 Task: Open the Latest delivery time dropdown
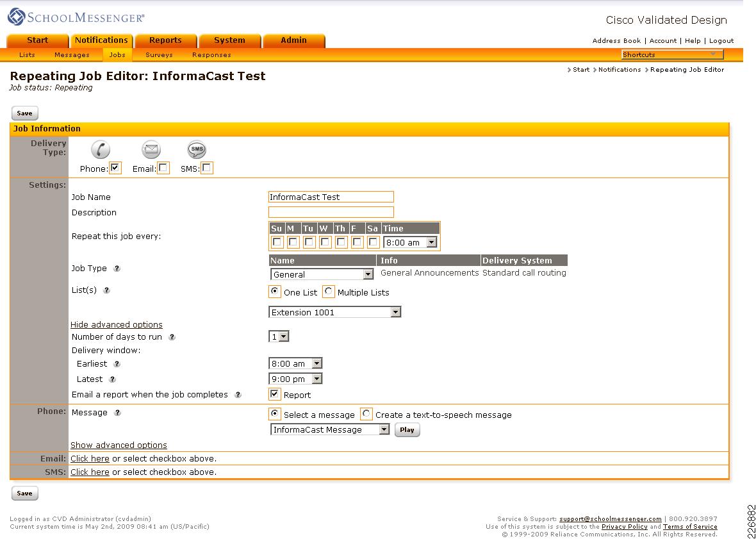pyautogui.click(x=295, y=379)
